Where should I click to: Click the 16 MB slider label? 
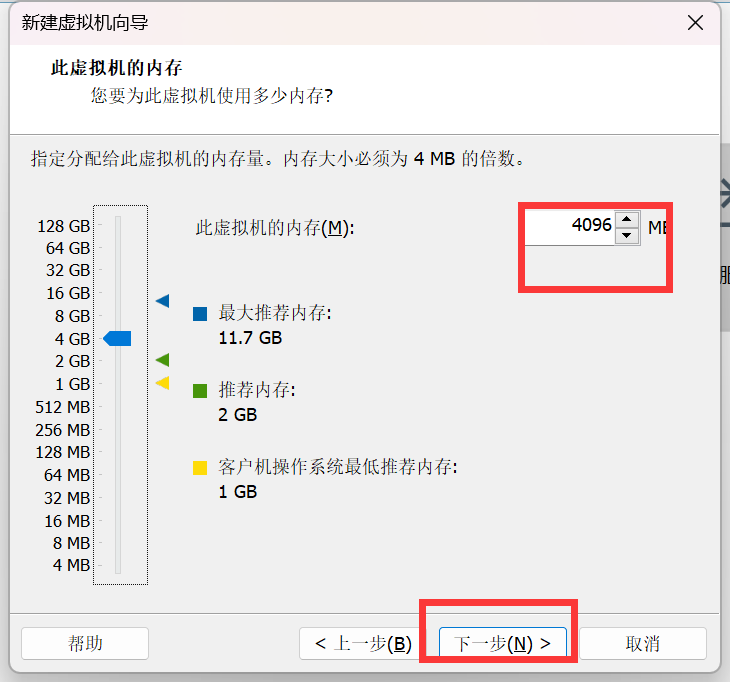67,521
